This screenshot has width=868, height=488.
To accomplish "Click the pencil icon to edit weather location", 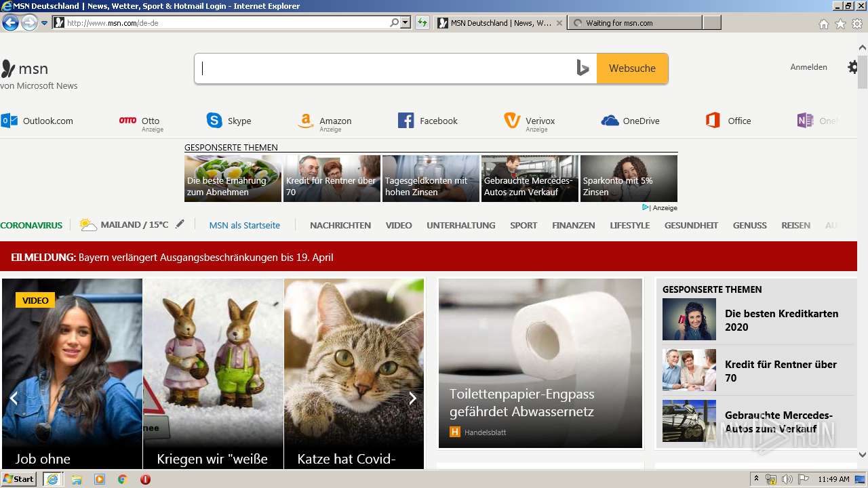I will [x=180, y=224].
